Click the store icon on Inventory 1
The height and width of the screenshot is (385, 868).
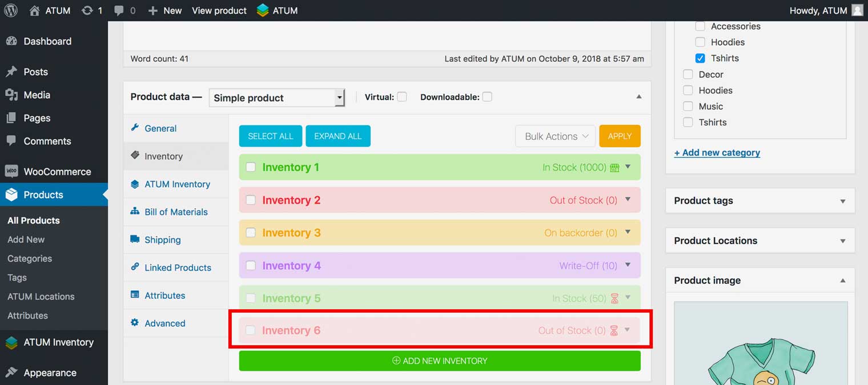coord(614,168)
